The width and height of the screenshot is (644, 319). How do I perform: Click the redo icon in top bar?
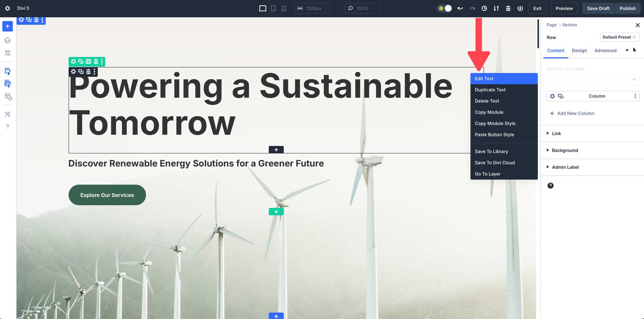[472, 8]
